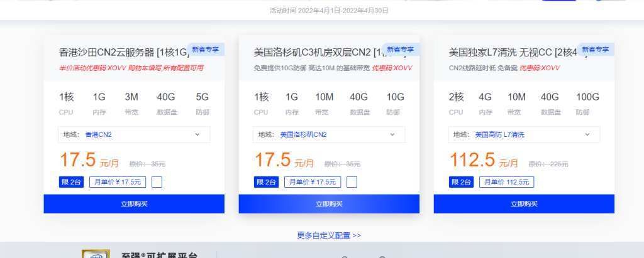This screenshot has height=258, width=644.
Task: Select the 月单价 112.5元 price tag
Action: coord(506,182)
